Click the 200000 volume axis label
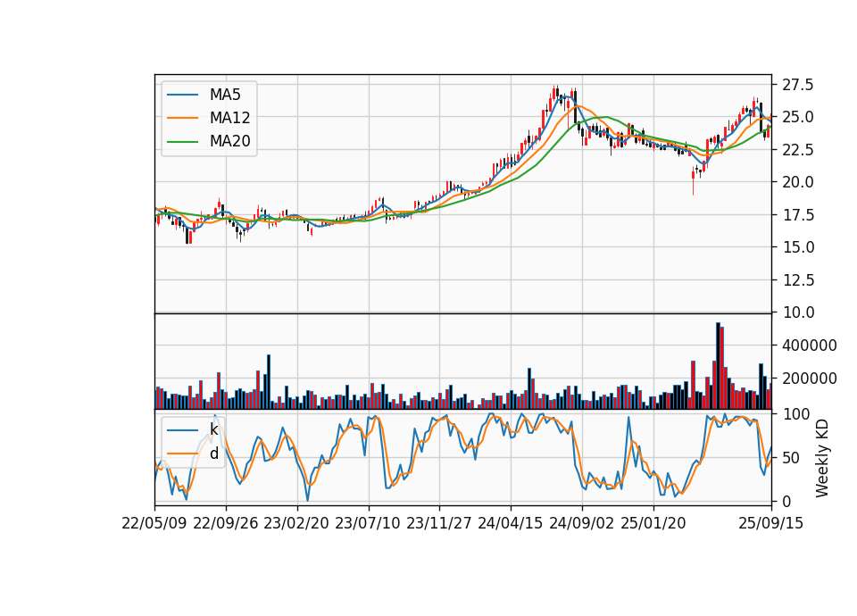 coord(810,379)
